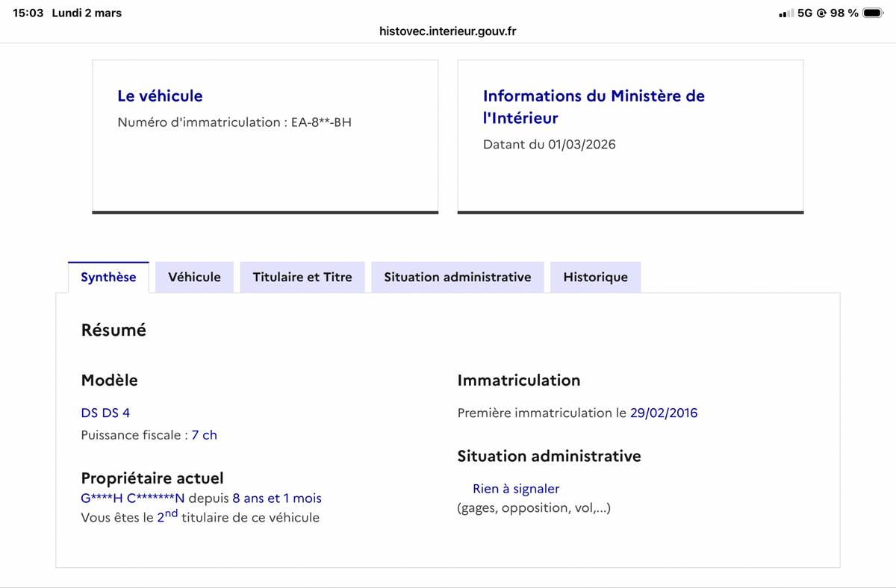The width and height of the screenshot is (896, 588).
Task: Click the "Propriétaire actuel" heading
Action: pos(152,478)
